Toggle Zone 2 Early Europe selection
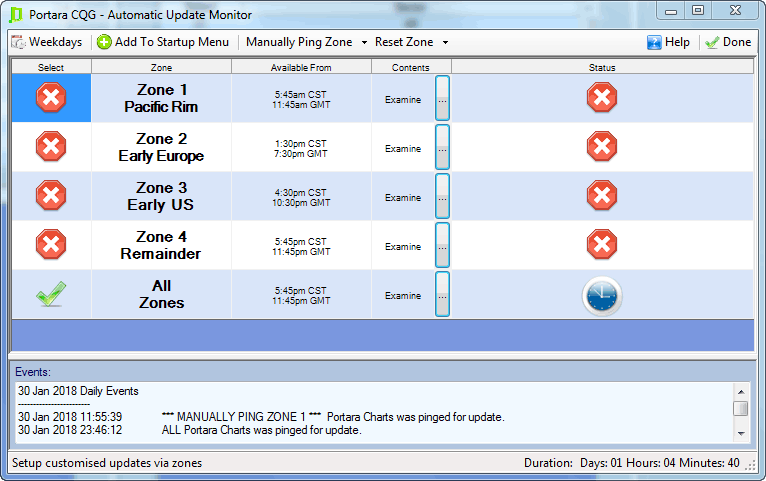 pos(51,146)
